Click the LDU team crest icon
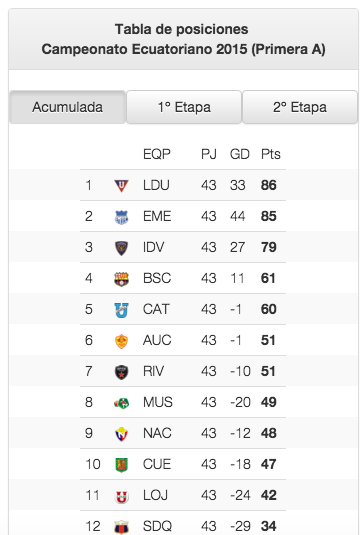This screenshot has width=360, height=535. pyautogui.click(x=121, y=186)
